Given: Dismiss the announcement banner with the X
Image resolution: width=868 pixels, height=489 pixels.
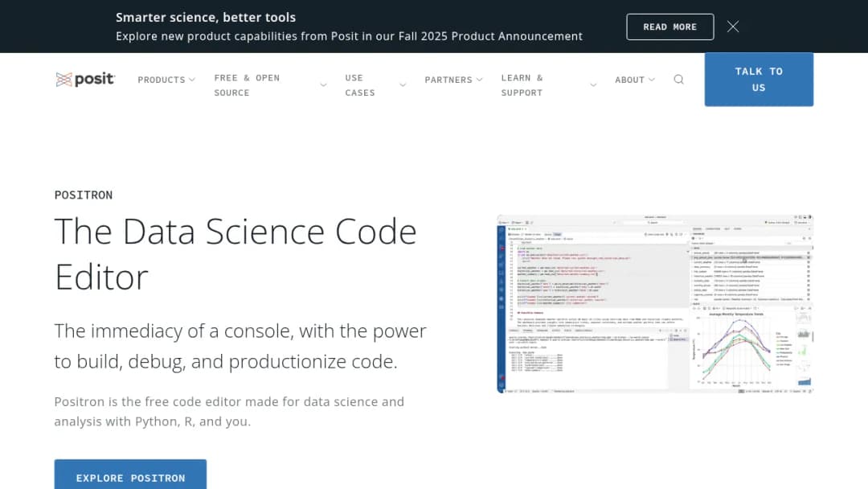Looking at the screenshot, I should (733, 27).
